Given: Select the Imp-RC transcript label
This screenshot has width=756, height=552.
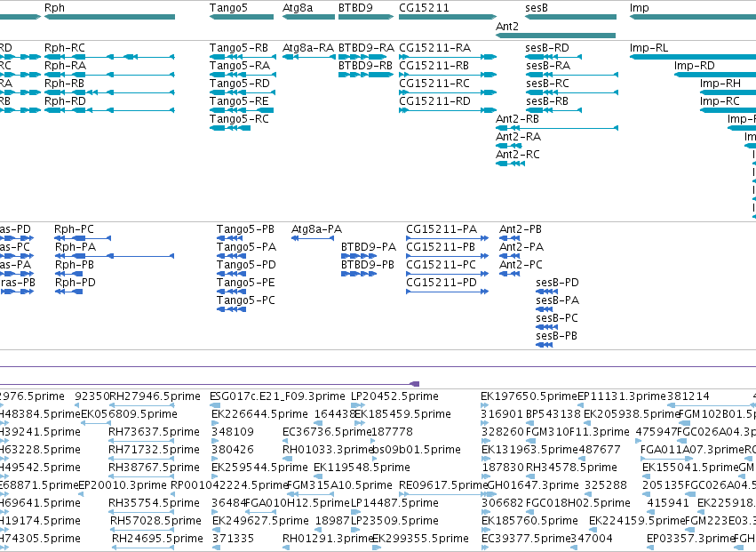Looking at the screenshot, I should (x=720, y=101).
